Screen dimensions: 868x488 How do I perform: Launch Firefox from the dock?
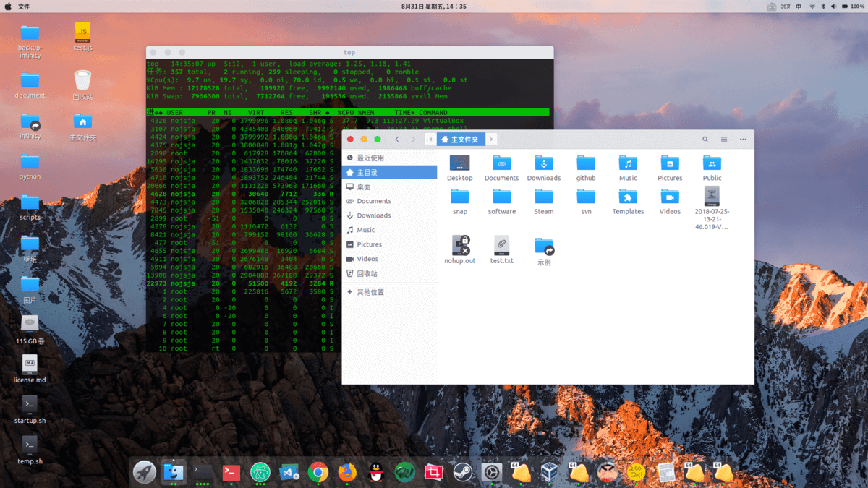coord(346,473)
